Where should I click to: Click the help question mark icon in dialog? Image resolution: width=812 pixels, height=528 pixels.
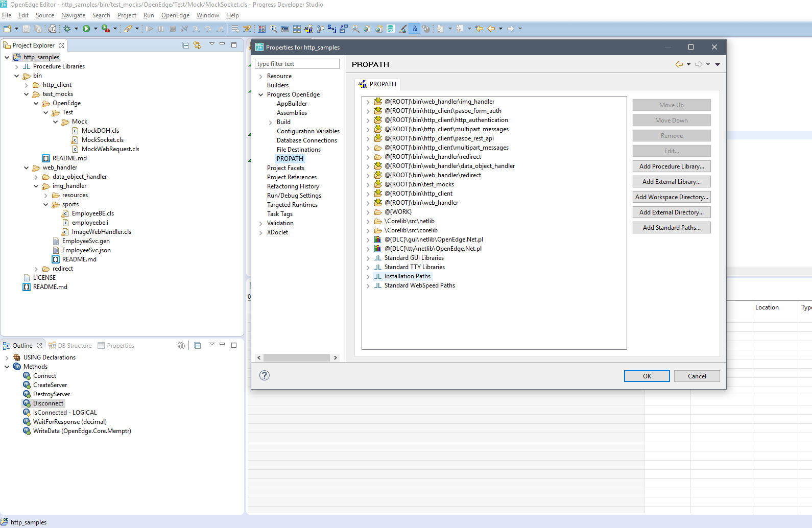click(x=265, y=375)
